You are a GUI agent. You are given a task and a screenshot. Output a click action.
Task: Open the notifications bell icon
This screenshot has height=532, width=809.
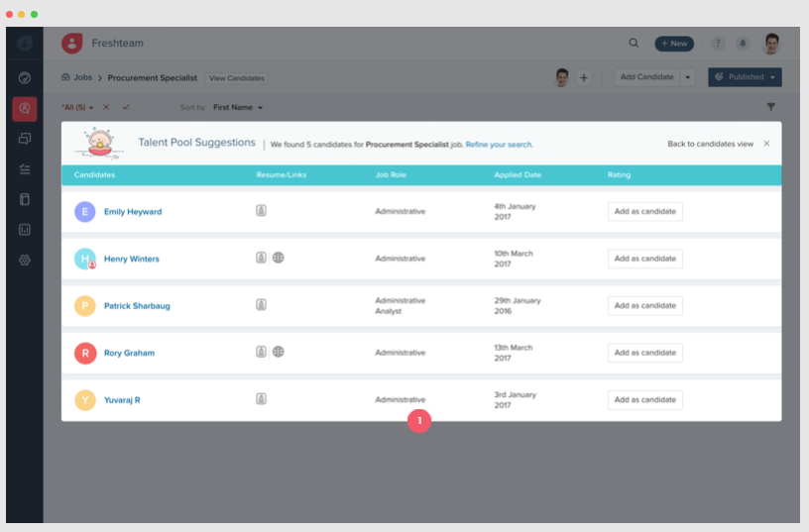(x=743, y=44)
